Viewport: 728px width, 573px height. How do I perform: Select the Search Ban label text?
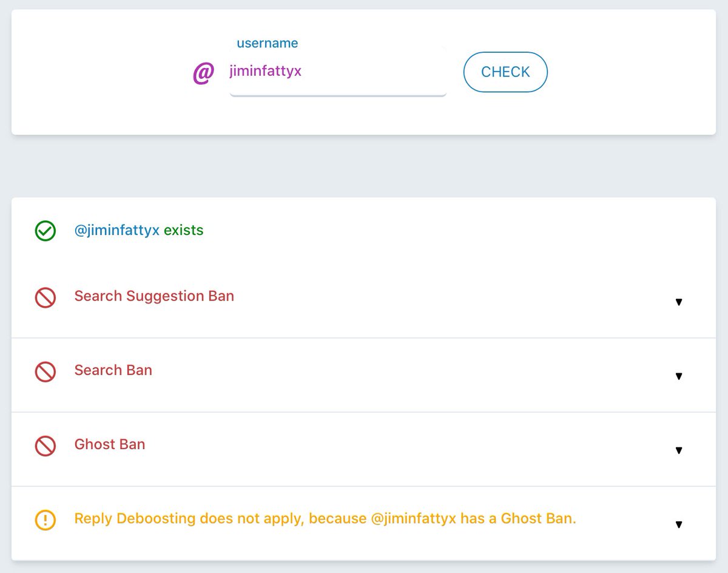[x=113, y=370]
